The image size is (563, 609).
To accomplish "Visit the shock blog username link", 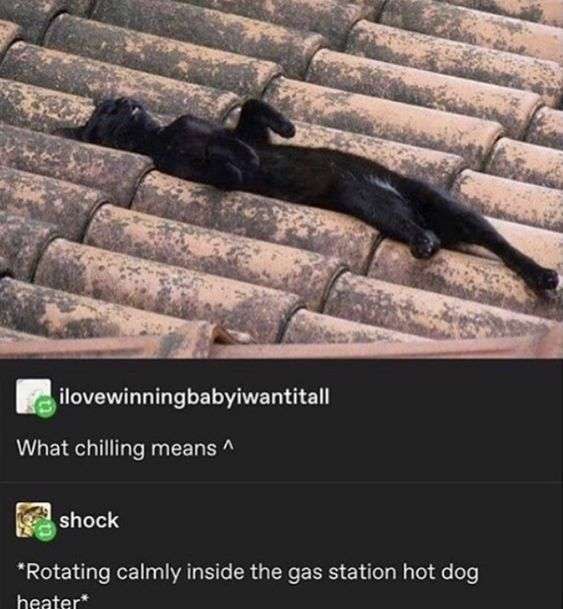I will tap(89, 520).
